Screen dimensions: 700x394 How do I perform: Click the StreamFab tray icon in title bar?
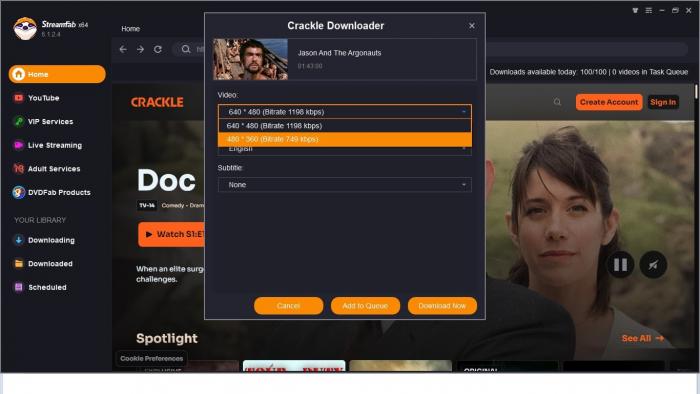point(635,10)
